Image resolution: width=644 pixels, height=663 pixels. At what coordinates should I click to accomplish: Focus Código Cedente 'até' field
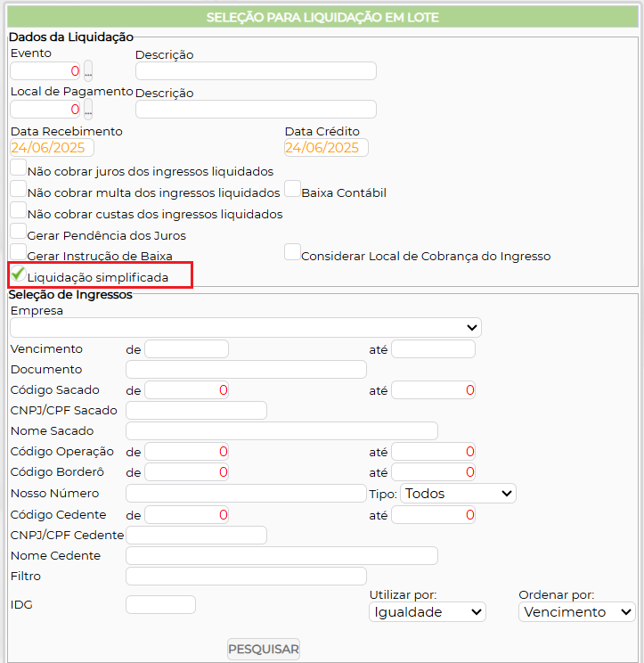pyautogui.click(x=434, y=515)
